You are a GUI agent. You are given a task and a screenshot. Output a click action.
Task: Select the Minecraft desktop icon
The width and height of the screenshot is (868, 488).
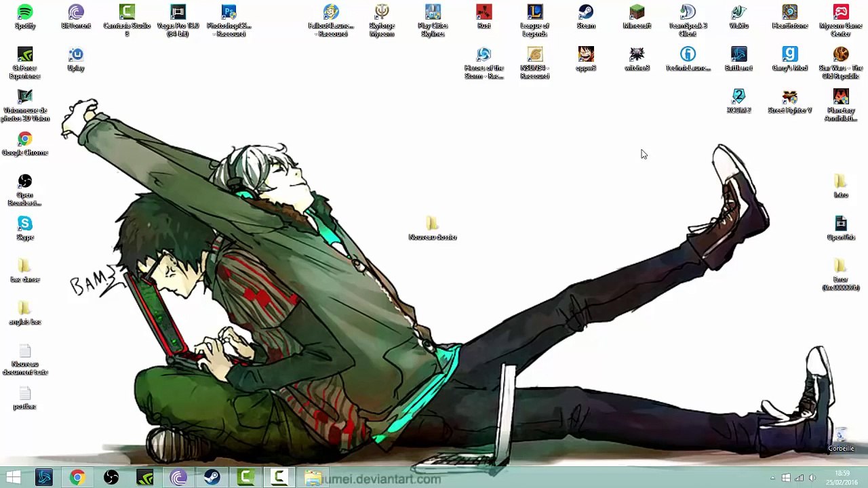(x=637, y=18)
